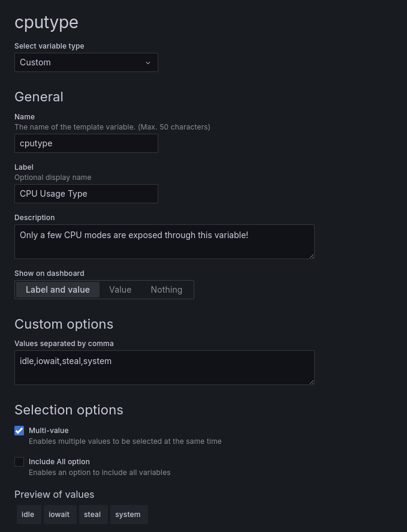Disable the Multi-value option
This screenshot has width=407, height=532.
[x=19, y=431]
